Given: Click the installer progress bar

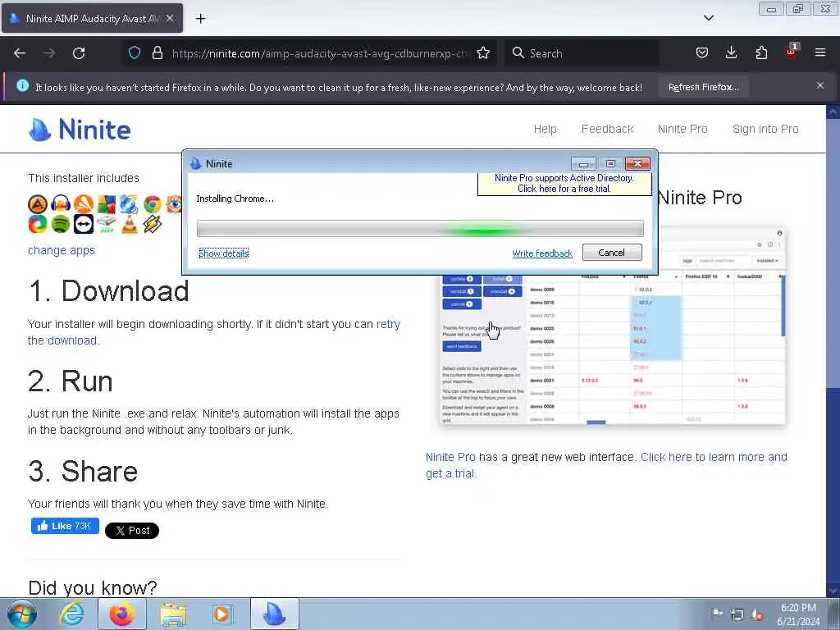Looking at the screenshot, I should 420,228.
